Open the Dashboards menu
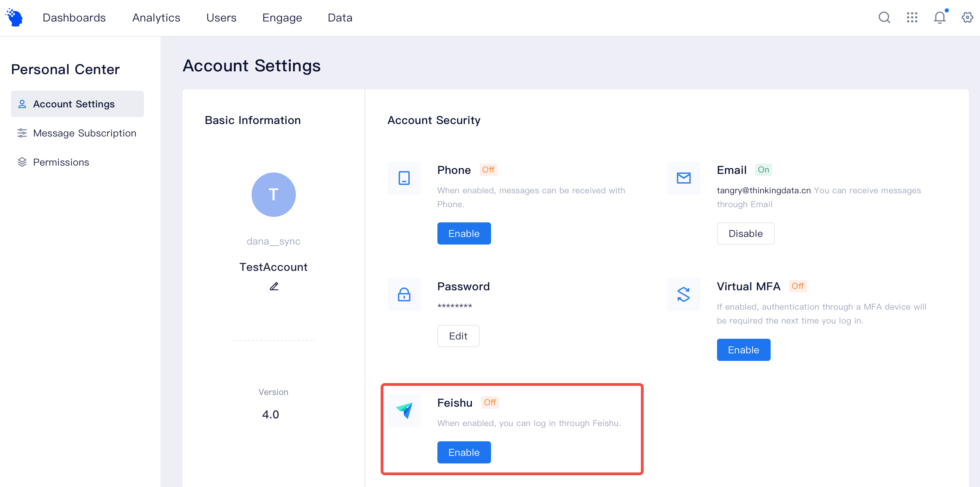 (x=74, y=18)
